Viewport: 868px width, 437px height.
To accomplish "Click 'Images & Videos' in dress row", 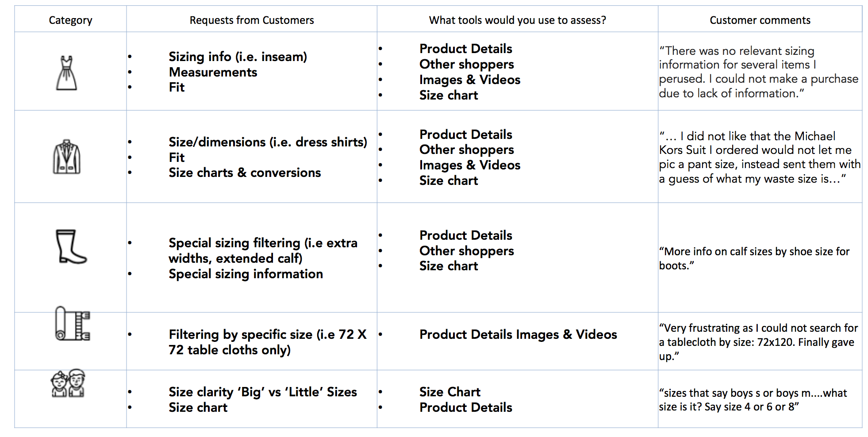I will [470, 80].
